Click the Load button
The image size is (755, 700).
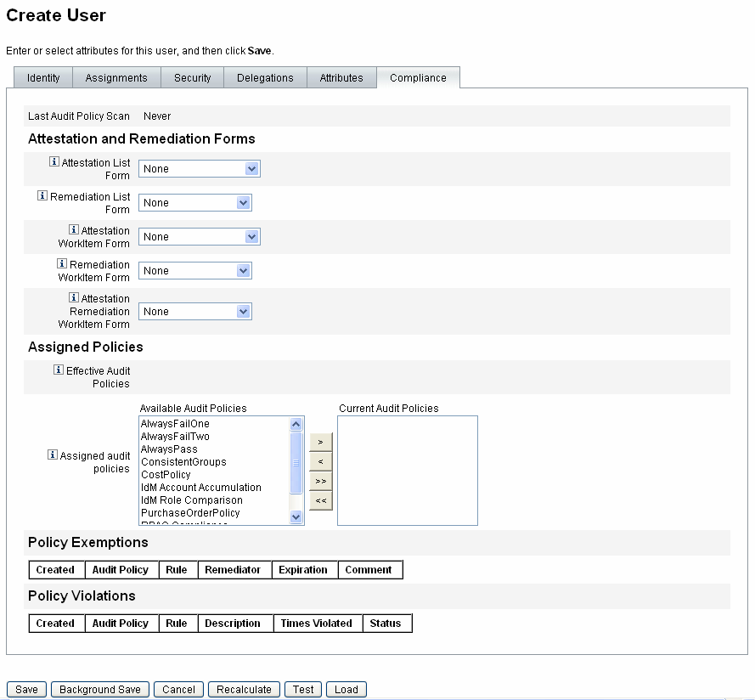347,690
